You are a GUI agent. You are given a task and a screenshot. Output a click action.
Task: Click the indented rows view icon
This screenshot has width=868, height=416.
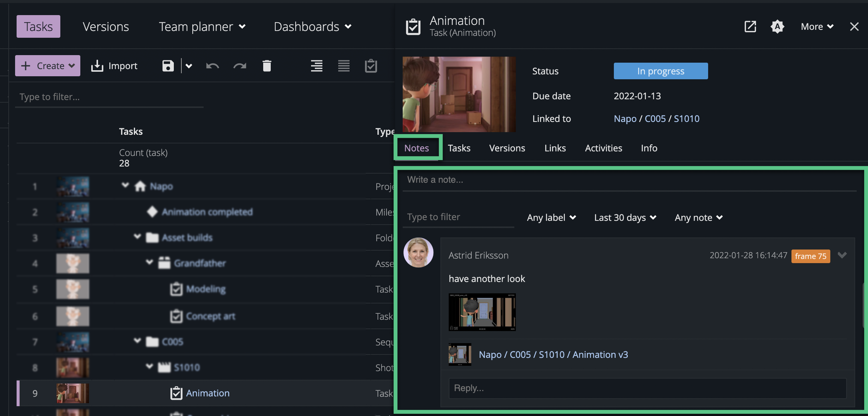tap(316, 66)
